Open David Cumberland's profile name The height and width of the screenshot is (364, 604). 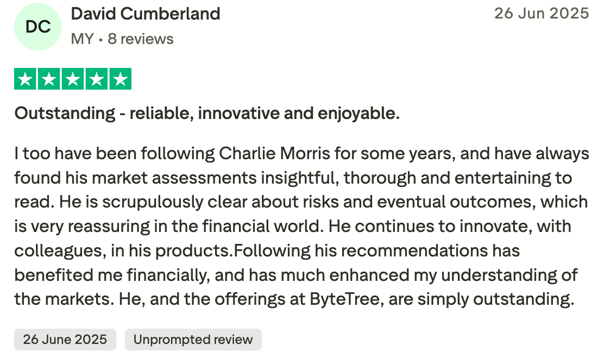click(x=146, y=14)
